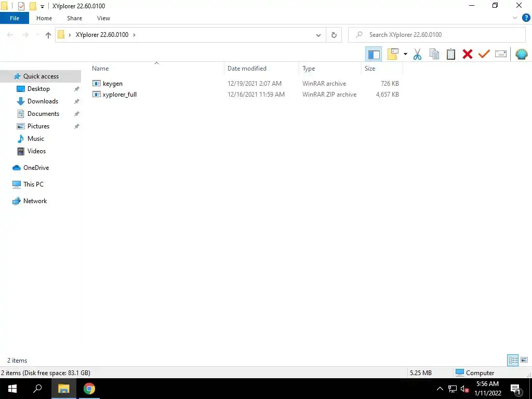Open Customize Quick Access Toolbar dropdown
Screen dimensions: 532x399
(42, 6)
